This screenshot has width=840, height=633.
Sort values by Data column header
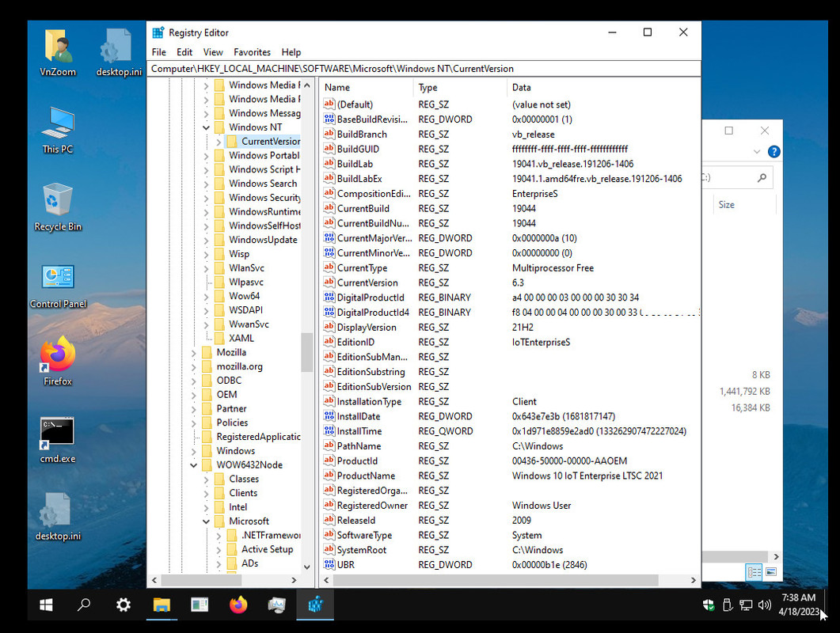[603, 87]
